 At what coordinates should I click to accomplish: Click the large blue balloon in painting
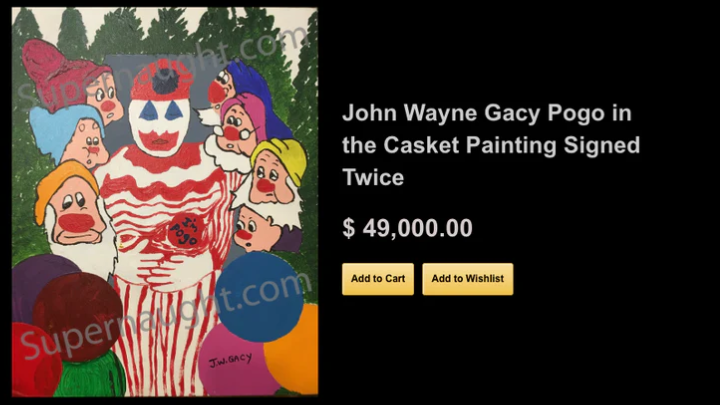coord(259,298)
